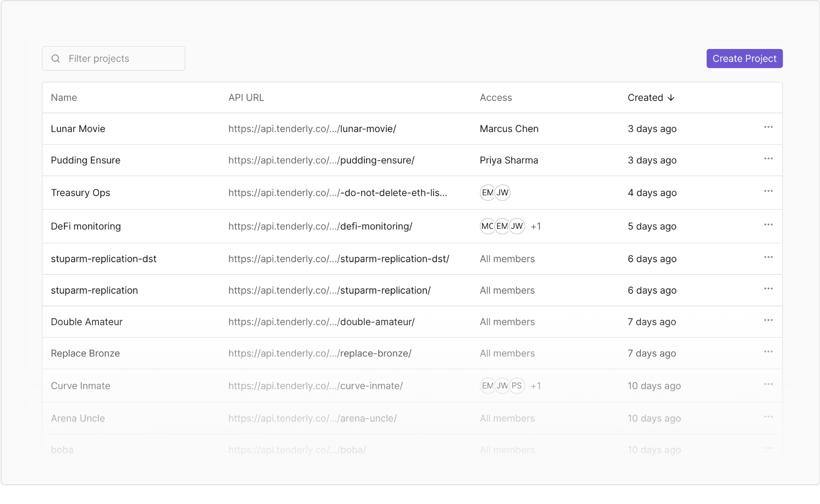Viewport: 820px width, 504px height.
Task: Open the three-dot menu for DeFi monitoring
Action: coord(768,224)
